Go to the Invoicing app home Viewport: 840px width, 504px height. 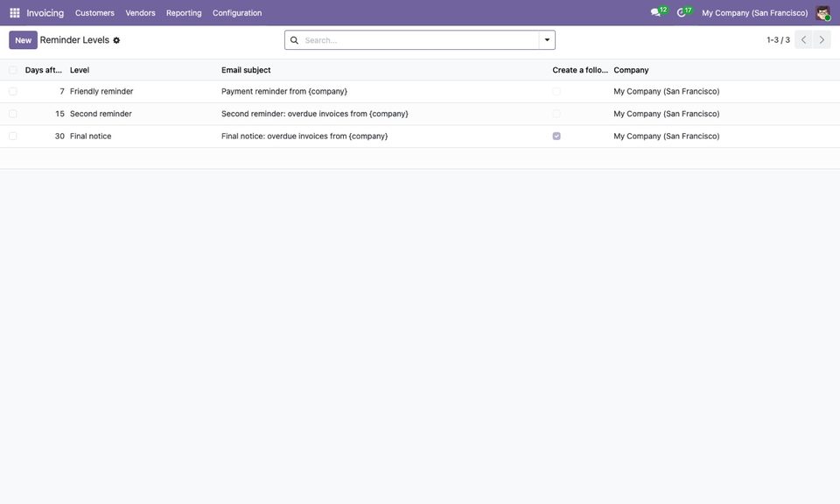45,13
